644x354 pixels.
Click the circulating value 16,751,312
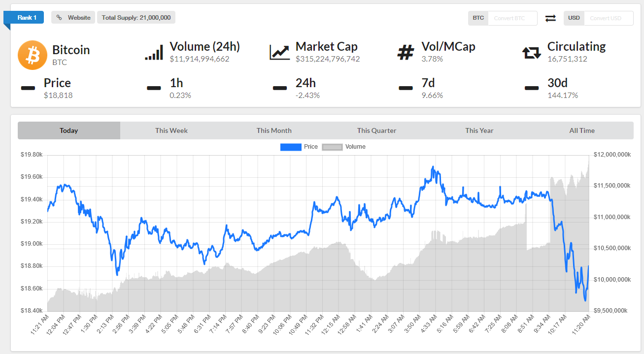click(x=567, y=59)
